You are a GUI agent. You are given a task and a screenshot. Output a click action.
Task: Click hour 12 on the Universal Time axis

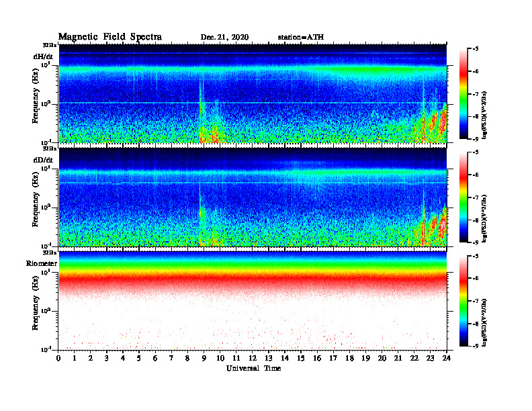pyautogui.click(x=253, y=358)
